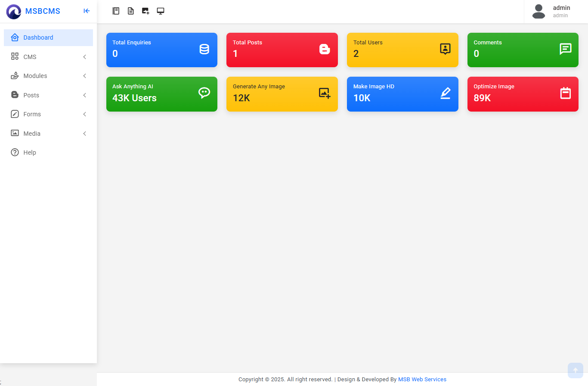Open the admin user avatar menu
Screen dimensions: 588x386
coord(538,12)
